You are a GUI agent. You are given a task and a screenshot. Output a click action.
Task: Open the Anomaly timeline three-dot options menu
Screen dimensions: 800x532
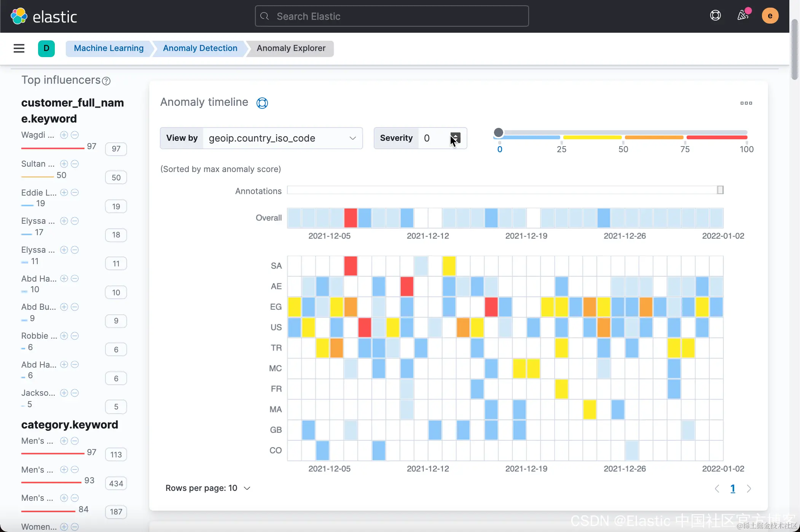[746, 103]
